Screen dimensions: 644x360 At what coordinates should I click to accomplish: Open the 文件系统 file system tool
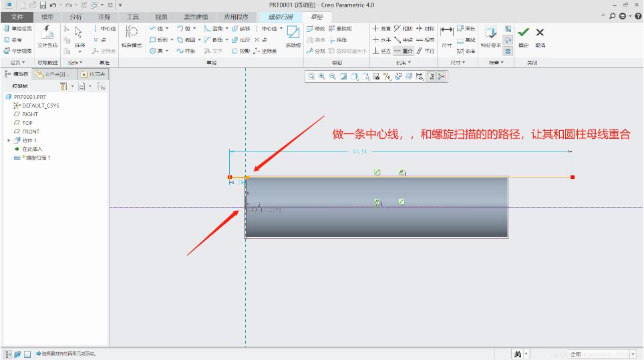47,37
